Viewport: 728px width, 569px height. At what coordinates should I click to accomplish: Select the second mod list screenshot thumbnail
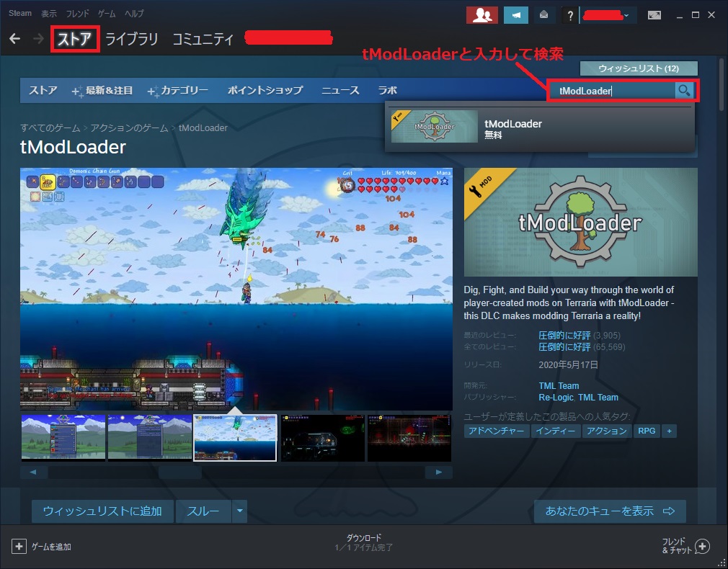tap(149, 438)
